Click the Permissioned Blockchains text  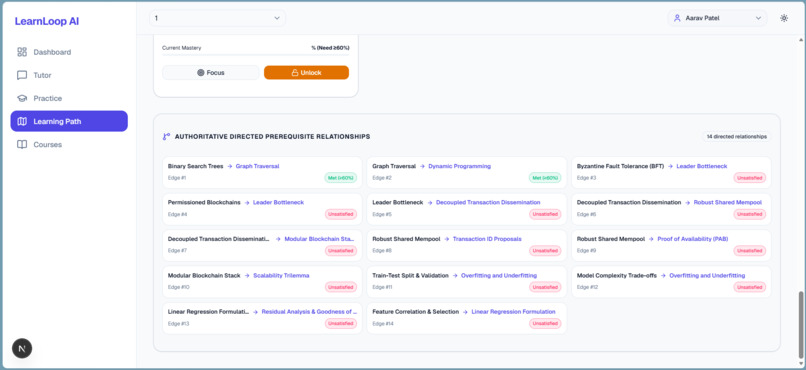pyautogui.click(x=204, y=202)
